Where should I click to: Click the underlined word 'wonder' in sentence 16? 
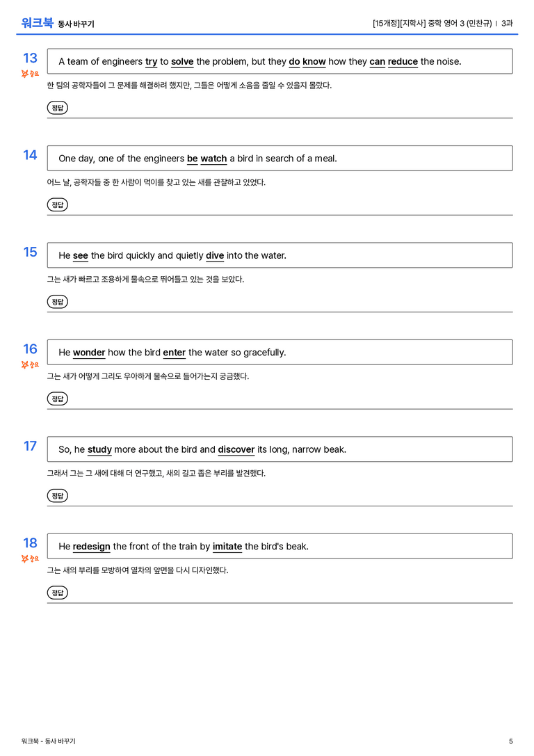tap(89, 353)
